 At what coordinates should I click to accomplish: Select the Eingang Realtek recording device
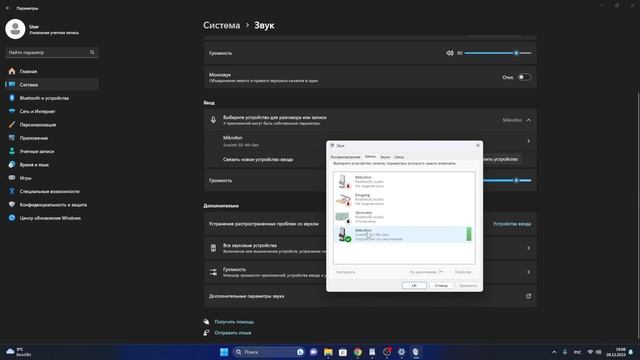404,199
